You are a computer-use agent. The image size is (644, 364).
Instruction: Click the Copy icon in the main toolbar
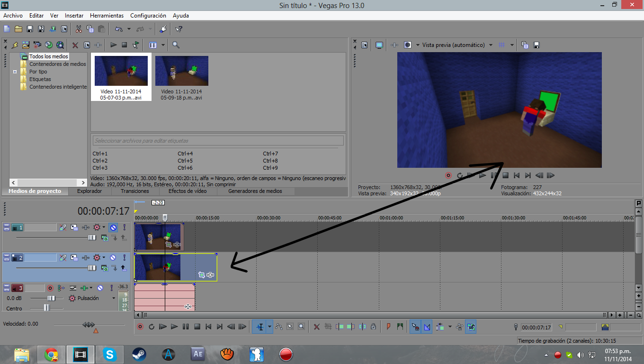(x=90, y=29)
